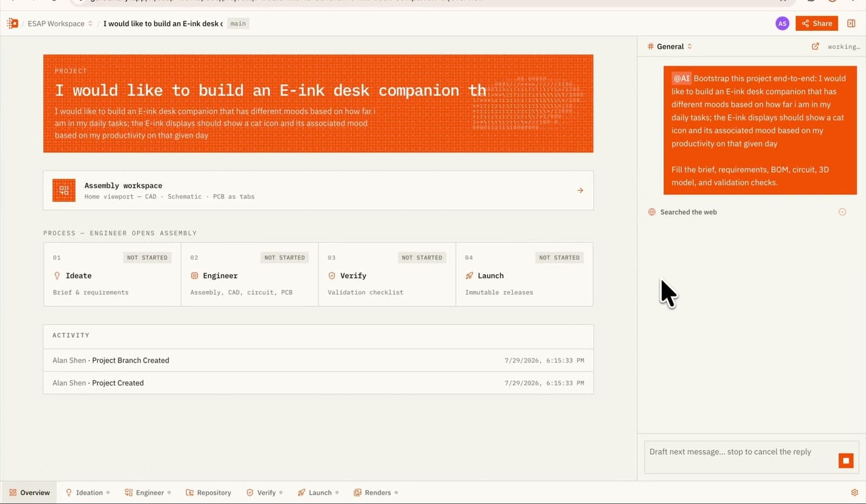The height and width of the screenshot is (504, 866).
Task: Click the orange project banner title
Action: pyautogui.click(x=271, y=90)
